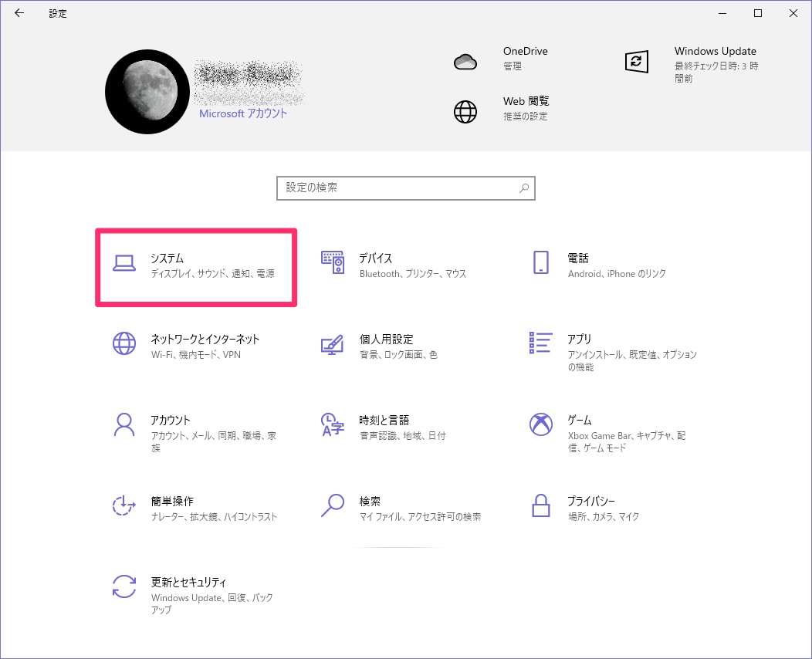This screenshot has width=812, height=659.
Task: Click the OneDrive cloud icon
Action: click(465, 63)
